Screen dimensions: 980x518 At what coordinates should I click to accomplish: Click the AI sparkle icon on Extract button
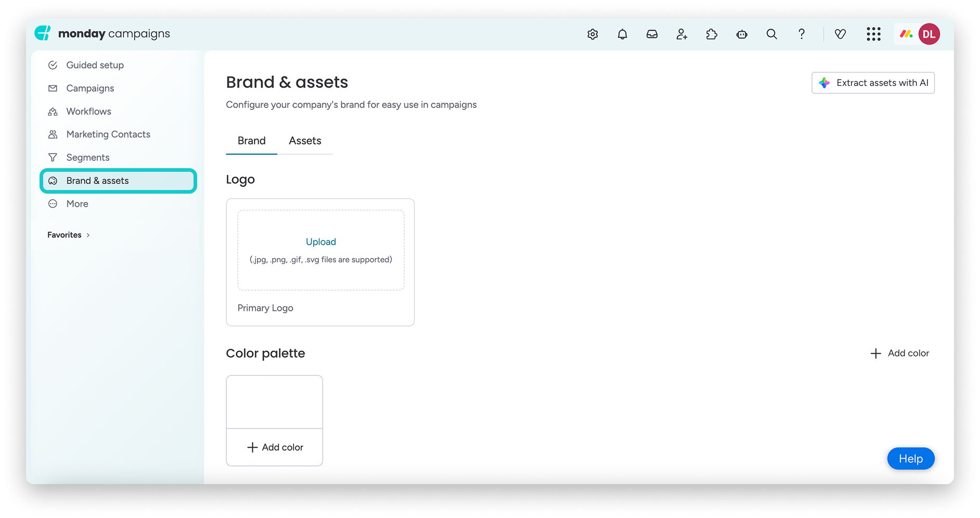point(824,83)
